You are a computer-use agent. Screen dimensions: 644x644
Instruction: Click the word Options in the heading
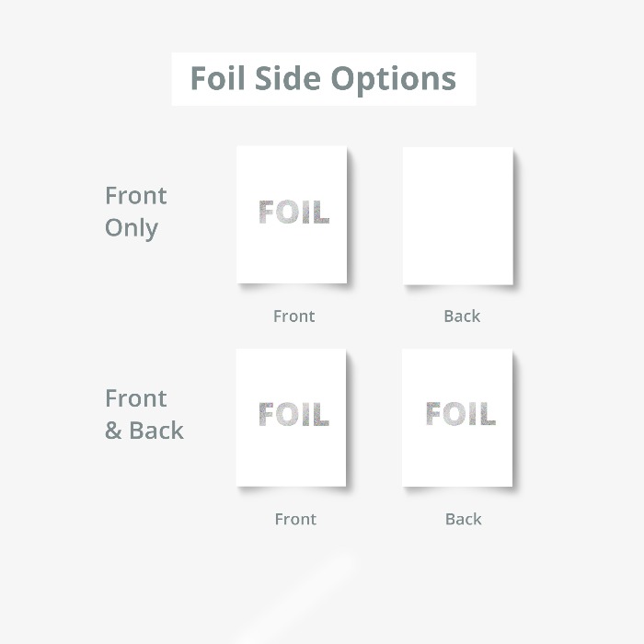coord(394,80)
